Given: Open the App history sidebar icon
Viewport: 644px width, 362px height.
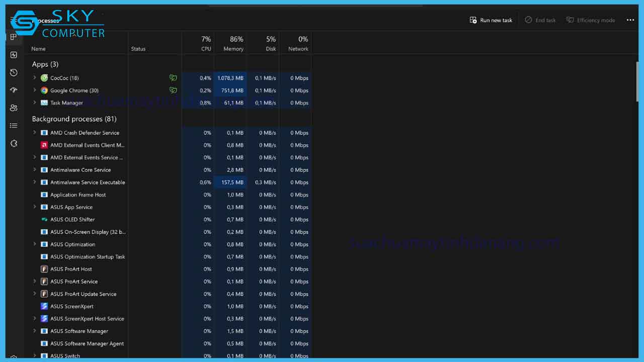Looking at the screenshot, I should click(14, 72).
